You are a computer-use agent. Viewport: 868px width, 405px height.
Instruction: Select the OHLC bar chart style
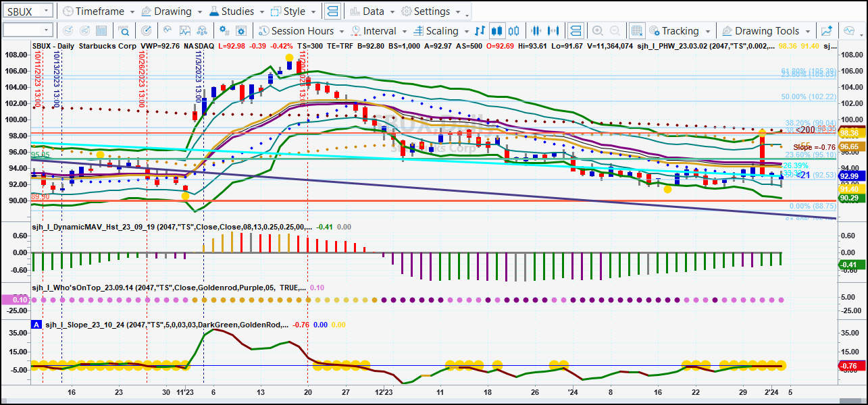click(480, 31)
